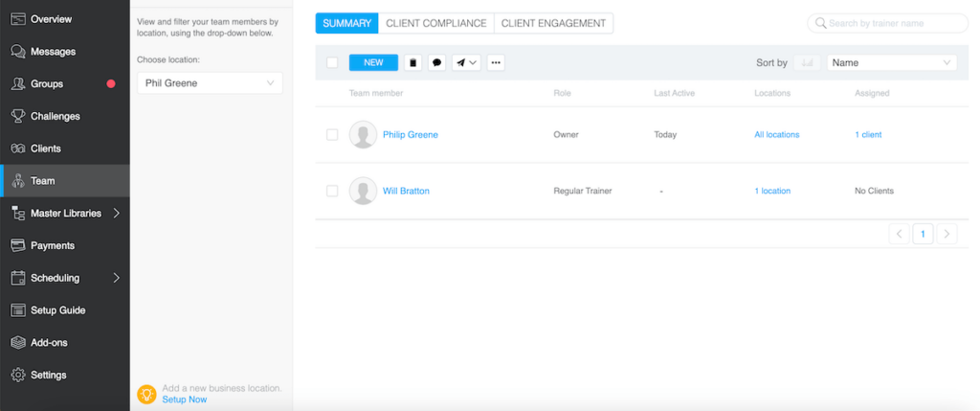Check the box for Philip Greene
Screen dimensions: 980x411
332,135
